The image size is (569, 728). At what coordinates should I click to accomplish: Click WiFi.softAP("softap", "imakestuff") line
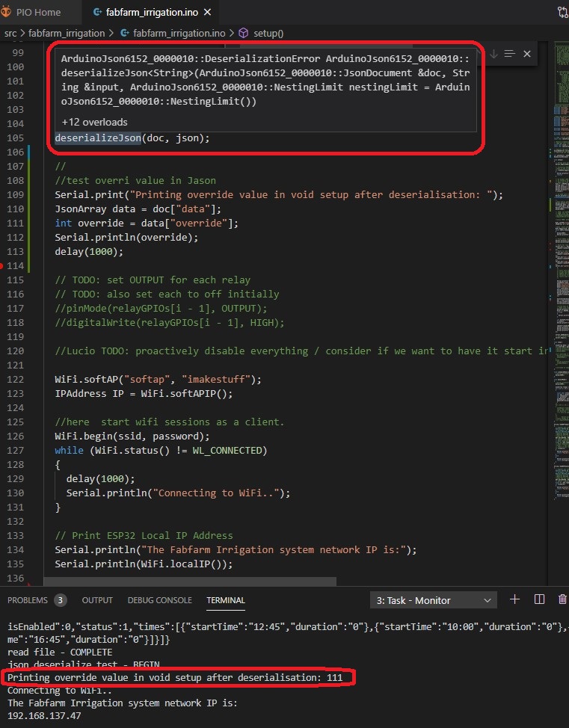click(x=158, y=380)
